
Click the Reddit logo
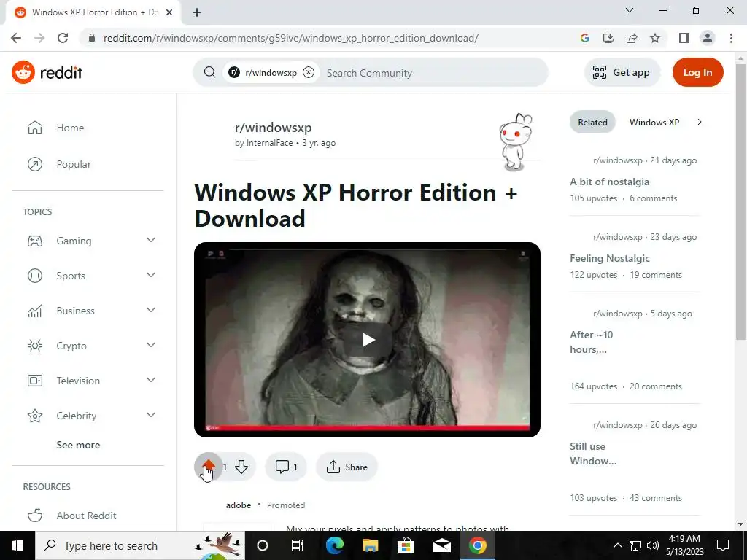[47, 72]
